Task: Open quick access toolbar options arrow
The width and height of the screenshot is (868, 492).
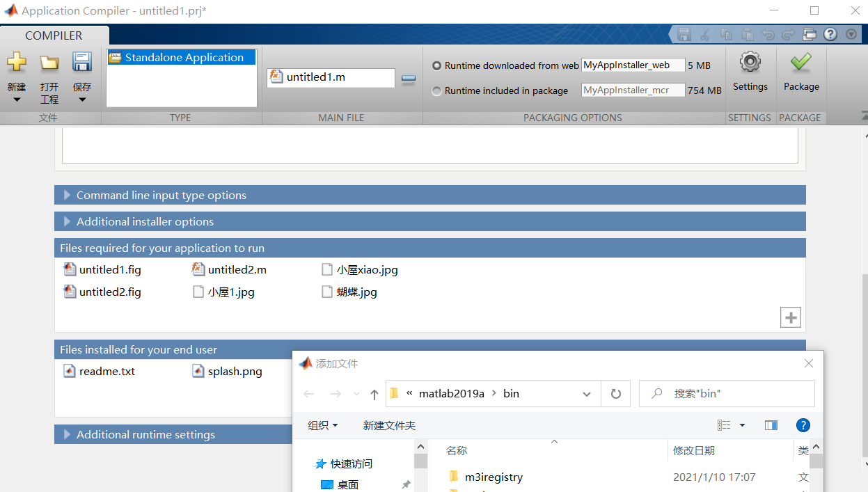Action: coord(851,34)
